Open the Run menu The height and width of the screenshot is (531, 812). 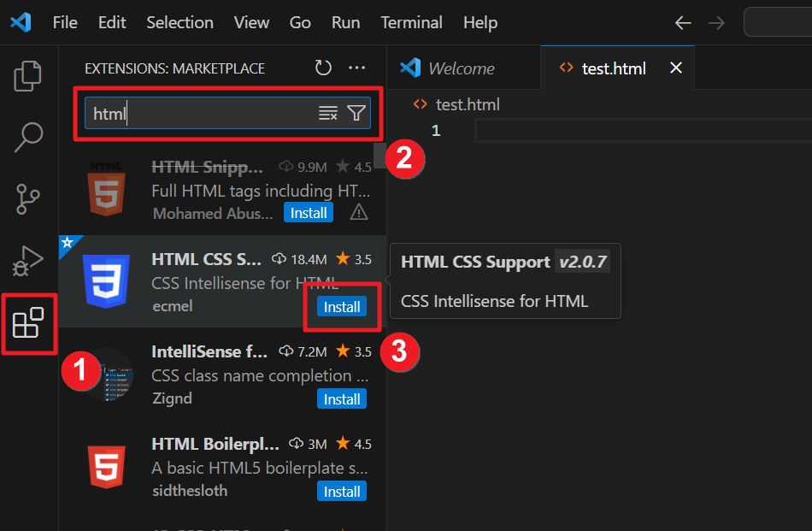coord(345,23)
